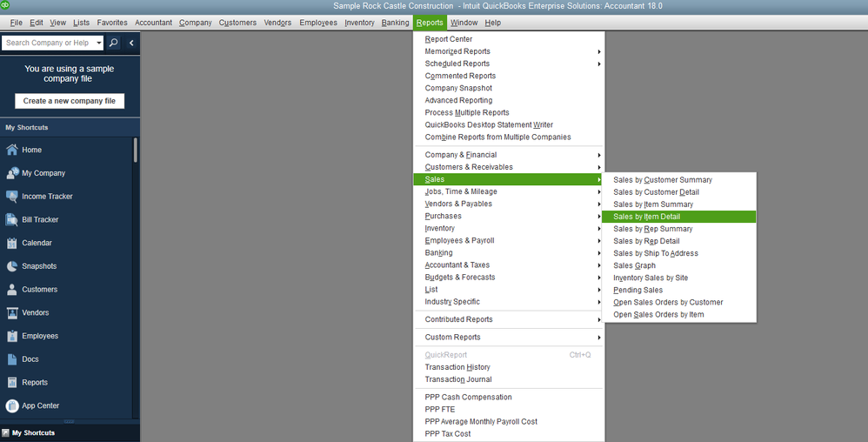The width and height of the screenshot is (868, 442).
Task: Open the search scope dropdown arrow
Action: point(98,43)
